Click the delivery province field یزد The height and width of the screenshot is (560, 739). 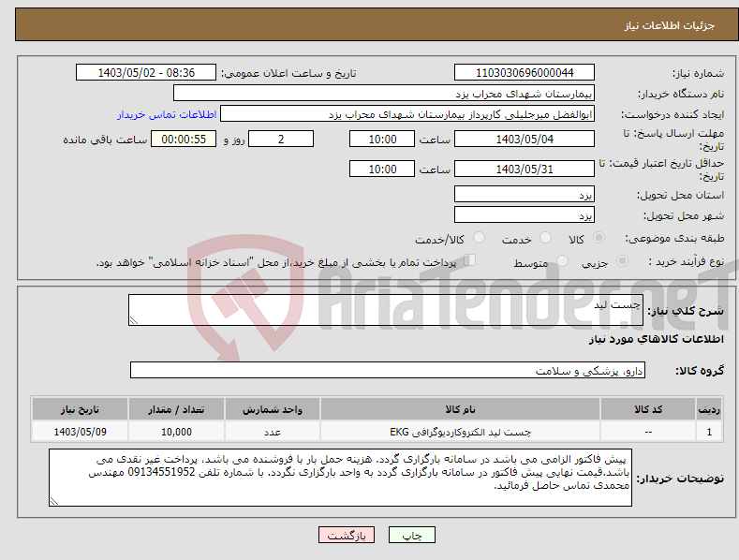(525, 194)
